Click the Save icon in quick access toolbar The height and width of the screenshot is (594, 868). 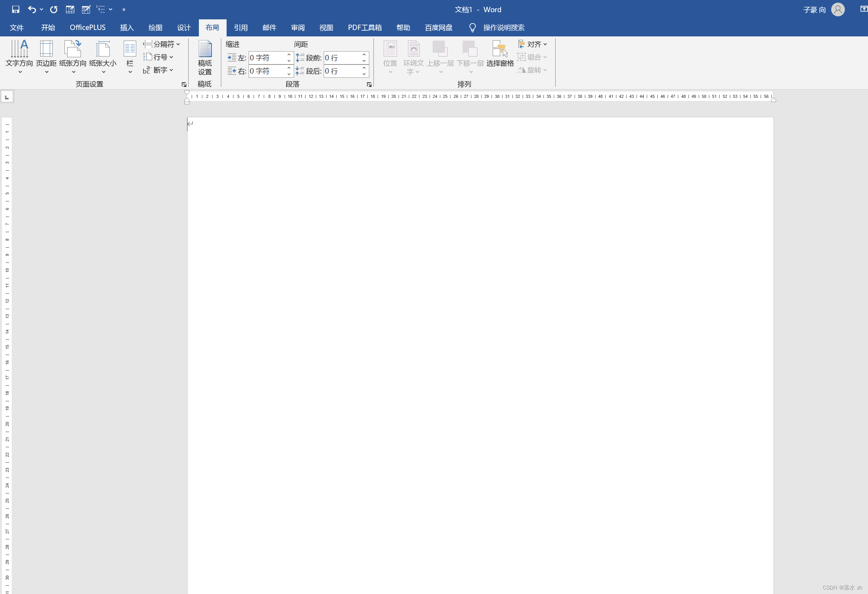click(16, 9)
